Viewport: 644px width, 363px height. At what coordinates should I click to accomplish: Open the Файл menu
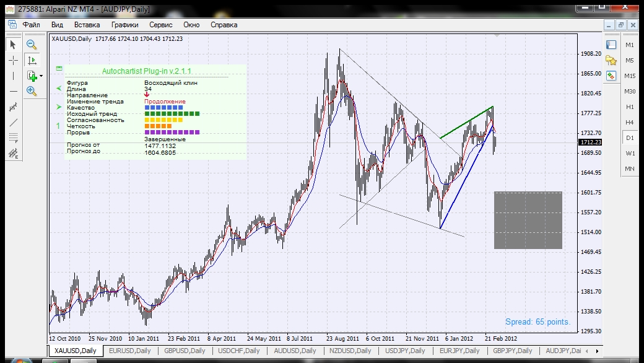pos(31,25)
